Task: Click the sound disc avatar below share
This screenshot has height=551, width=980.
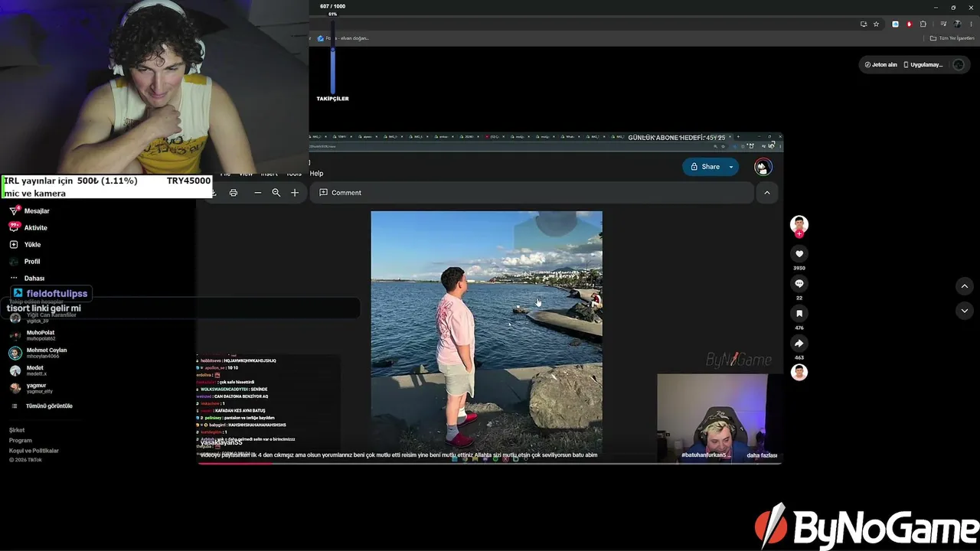Action: click(x=799, y=373)
